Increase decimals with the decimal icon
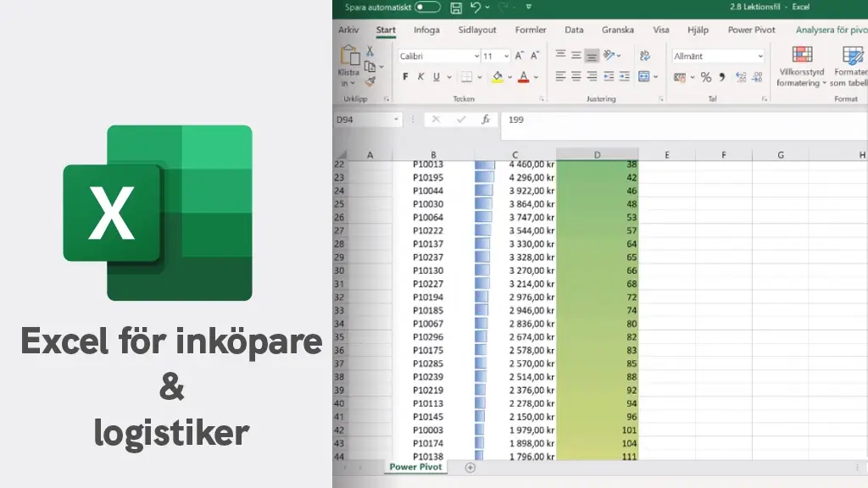Screen dimensions: 868x488 point(739,77)
